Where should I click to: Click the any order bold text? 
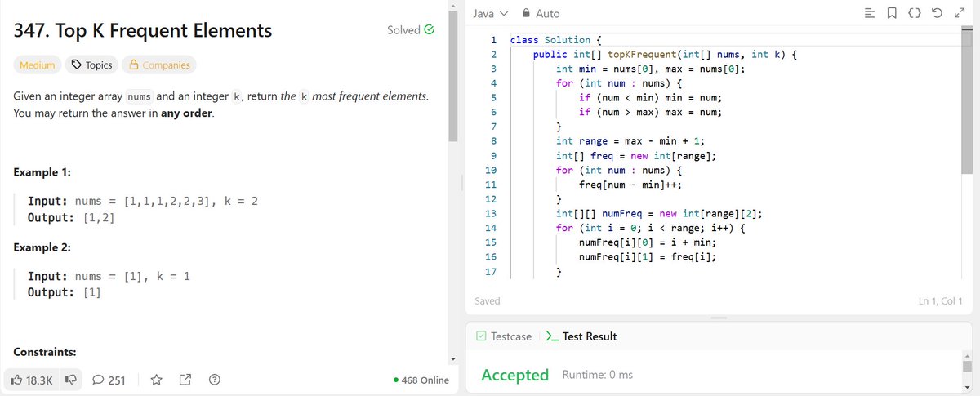click(187, 113)
